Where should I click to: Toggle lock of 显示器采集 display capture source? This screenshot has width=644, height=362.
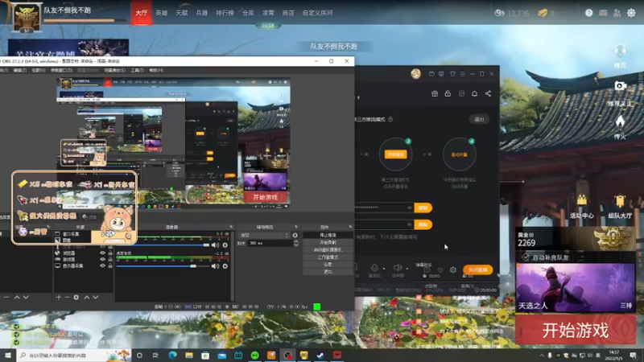pos(110,265)
